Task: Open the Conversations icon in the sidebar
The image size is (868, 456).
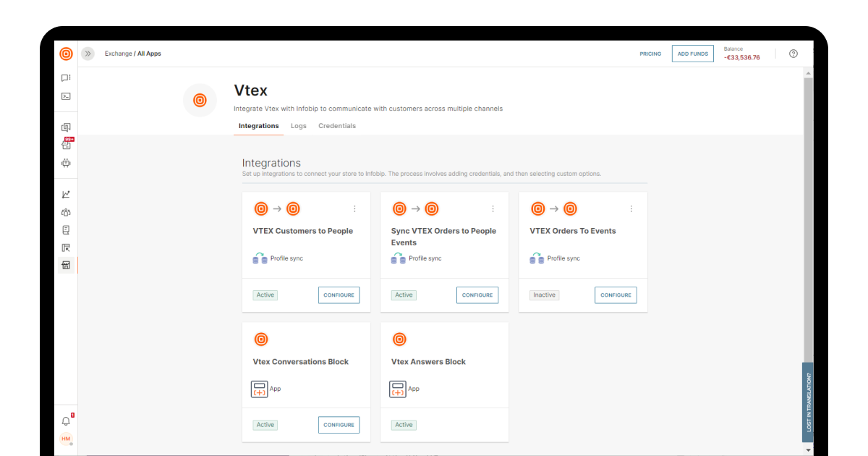Action: coord(66,127)
